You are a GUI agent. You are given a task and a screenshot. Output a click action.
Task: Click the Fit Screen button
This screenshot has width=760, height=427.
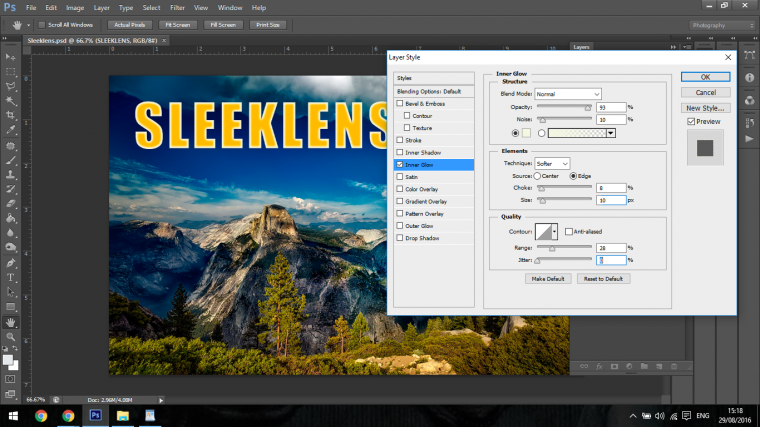coord(177,25)
